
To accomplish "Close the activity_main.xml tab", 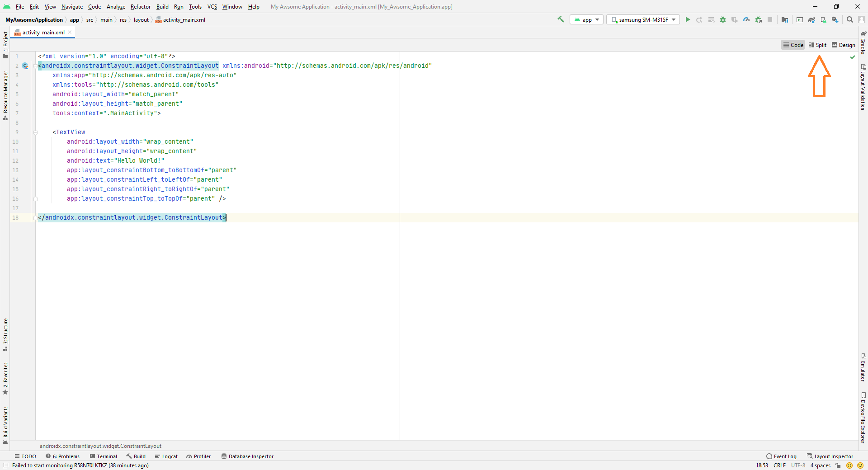I will [70, 32].
